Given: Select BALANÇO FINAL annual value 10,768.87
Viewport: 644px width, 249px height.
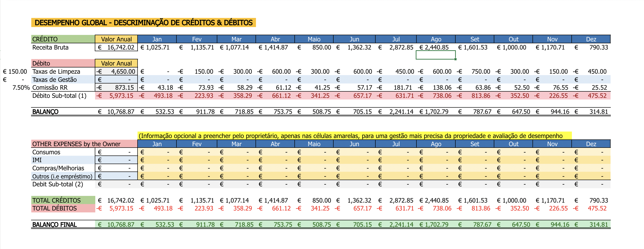Looking at the screenshot, I should click(x=116, y=224).
